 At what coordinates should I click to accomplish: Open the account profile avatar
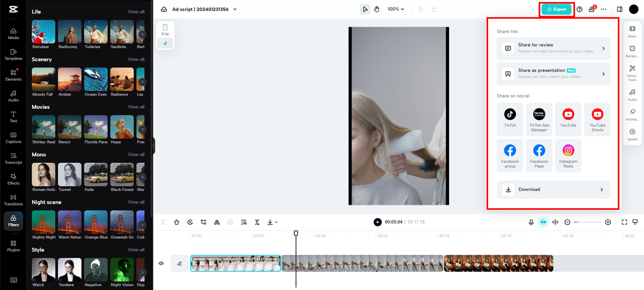[x=633, y=9]
